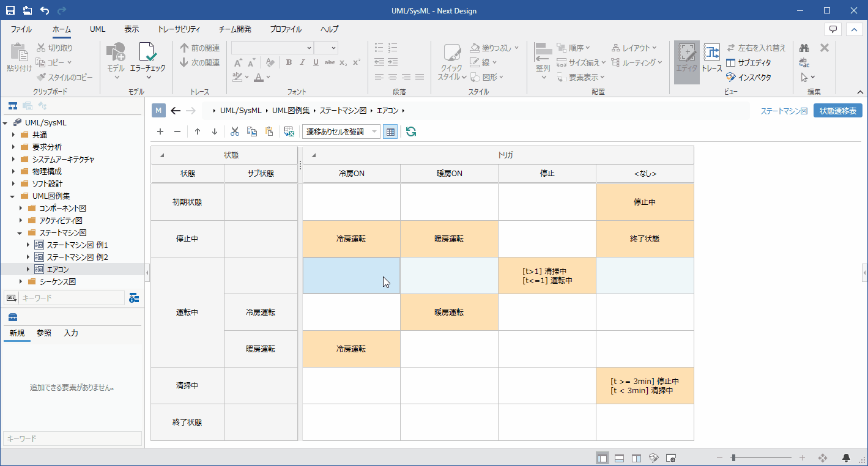Click the toolbox icon in lower panel
This screenshot has width=868, height=466.
[x=13, y=317]
